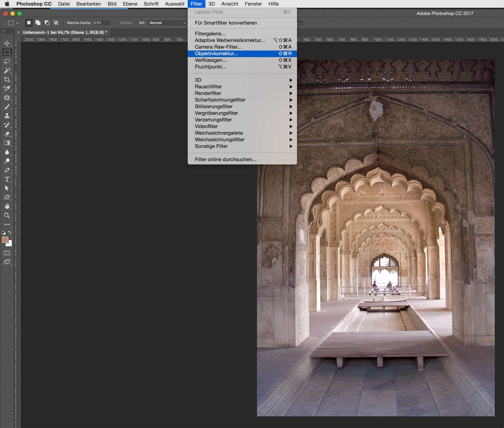Select the Brush tool
504x428 pixels.
coord(7,107)
